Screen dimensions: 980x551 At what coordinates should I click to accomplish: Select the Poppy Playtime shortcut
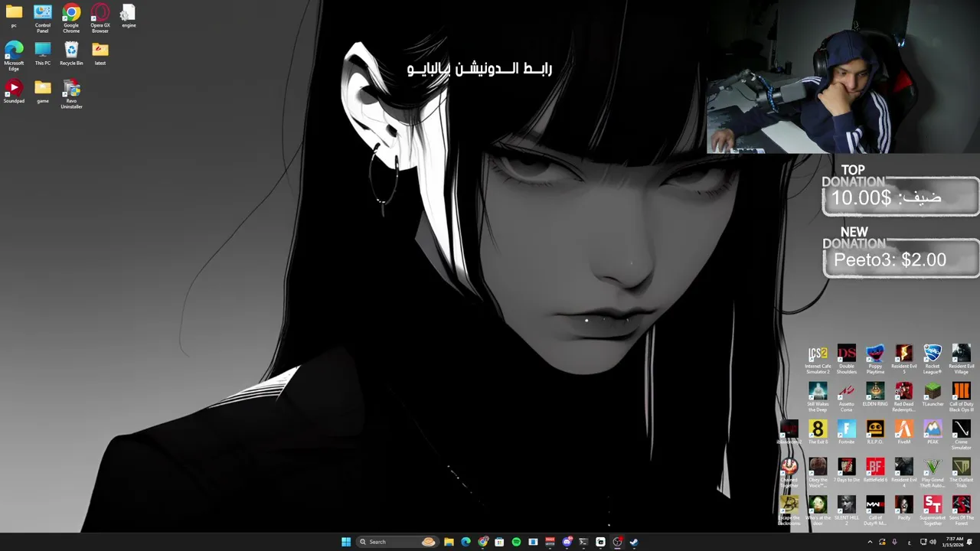pyautogui.click(x=875, y=360)
